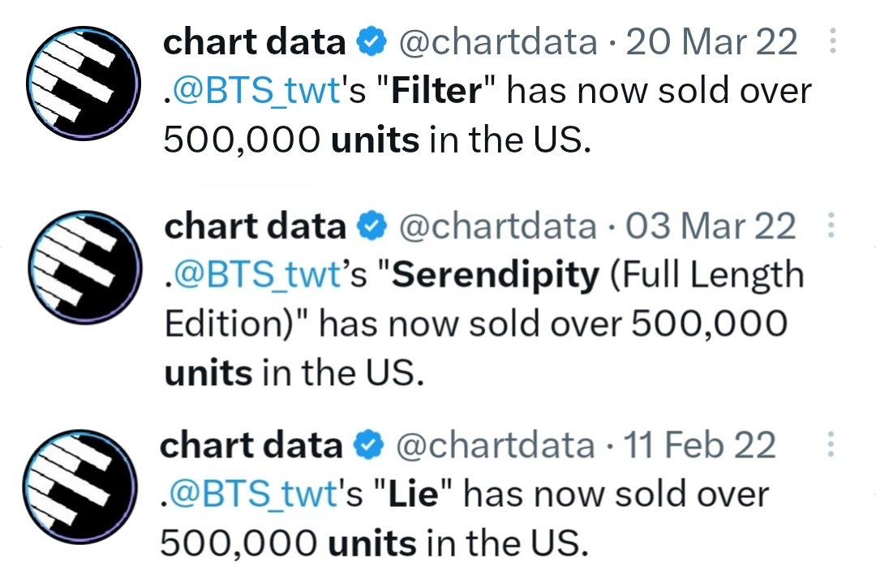The image size is (876, 588).
Task: Open more options menu on Lie tweet
Action: click(x=831, y=444)
